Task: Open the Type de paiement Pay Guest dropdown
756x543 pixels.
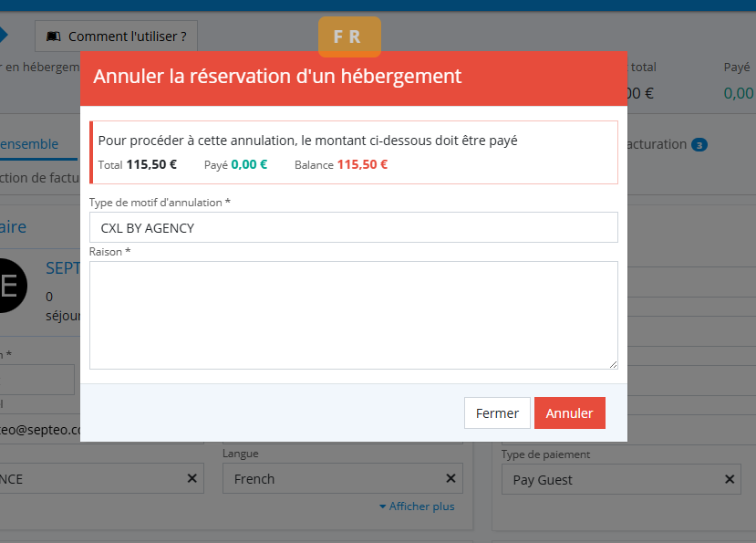Action: pyautogui.click(x=611, y=479)
